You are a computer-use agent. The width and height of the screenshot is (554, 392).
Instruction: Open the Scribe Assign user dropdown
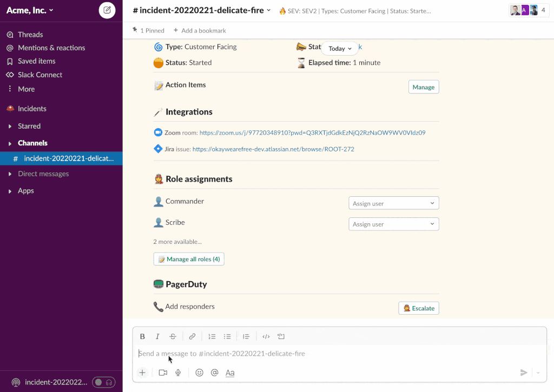coord(393,224)
